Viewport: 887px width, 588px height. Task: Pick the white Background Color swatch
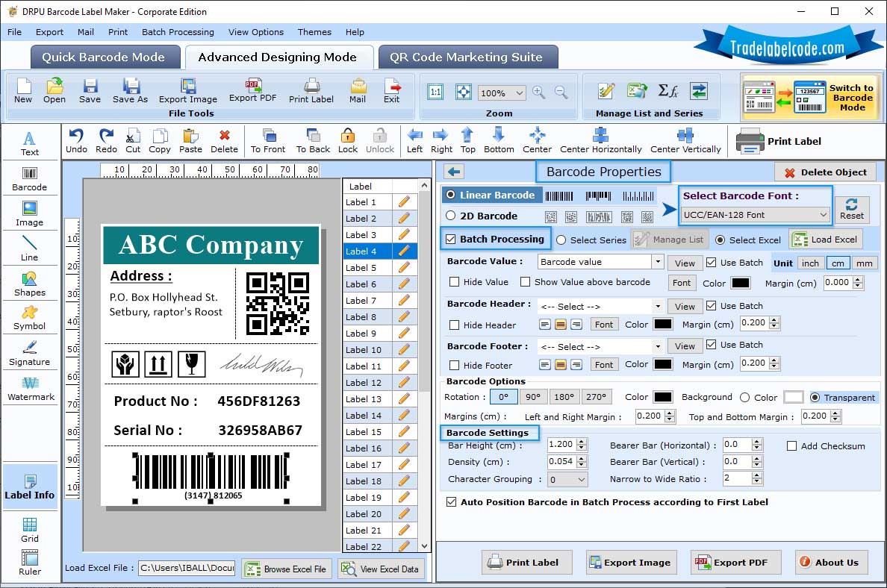pyautogui.click(x=793, y=397)
